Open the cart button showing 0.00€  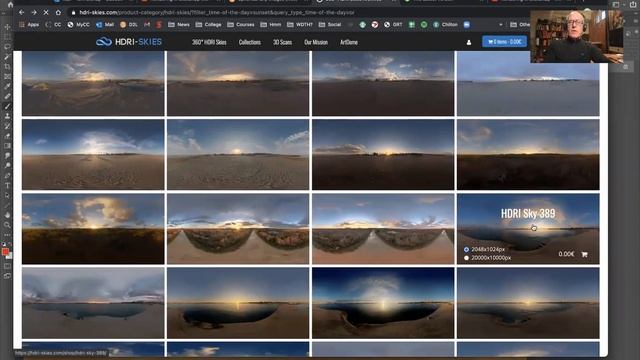(x=504, y=42)
